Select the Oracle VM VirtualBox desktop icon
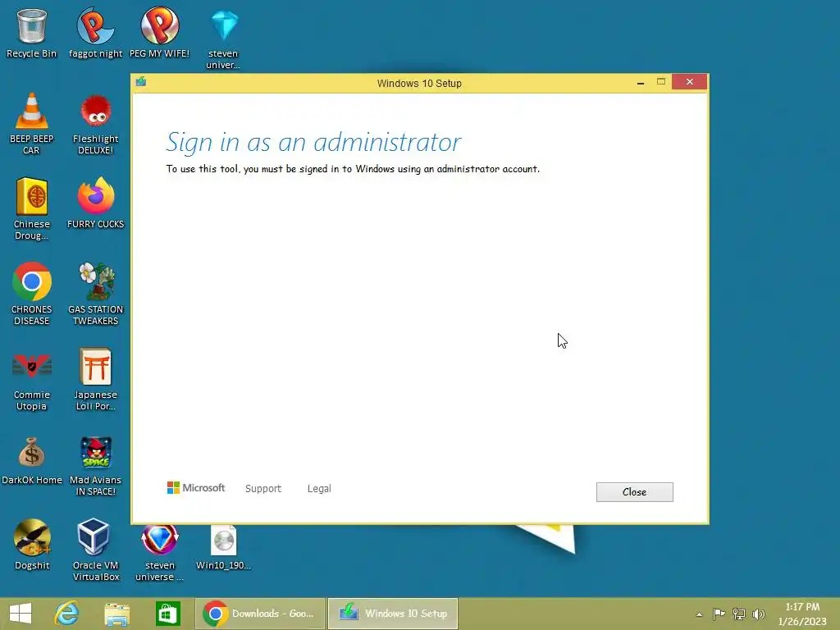 tap(95, 550)
